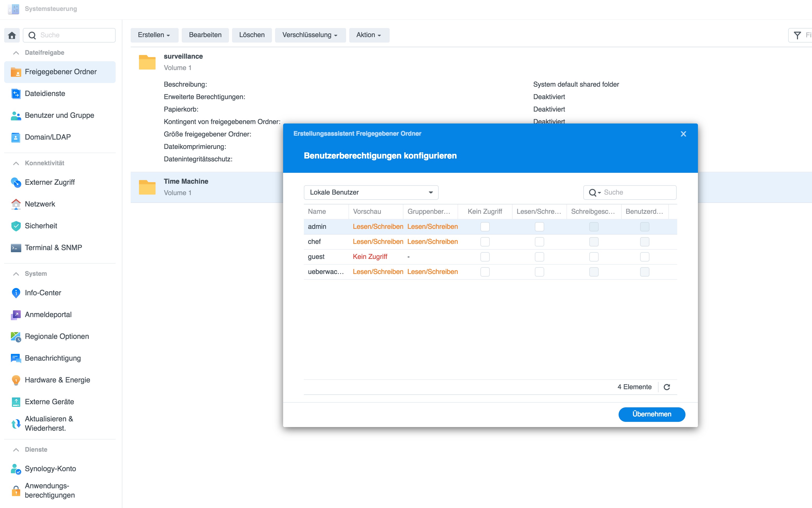Image resolution: width=812 pixels, height=508 pixels.
Task: Click the filter funnel icon in the toolbar
Action: click(x=797, y=35)
